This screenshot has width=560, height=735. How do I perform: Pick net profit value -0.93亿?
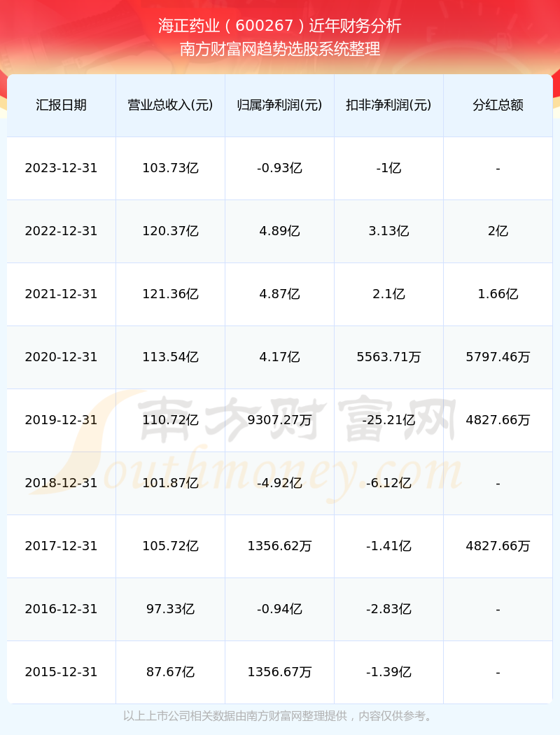(280, 168)
